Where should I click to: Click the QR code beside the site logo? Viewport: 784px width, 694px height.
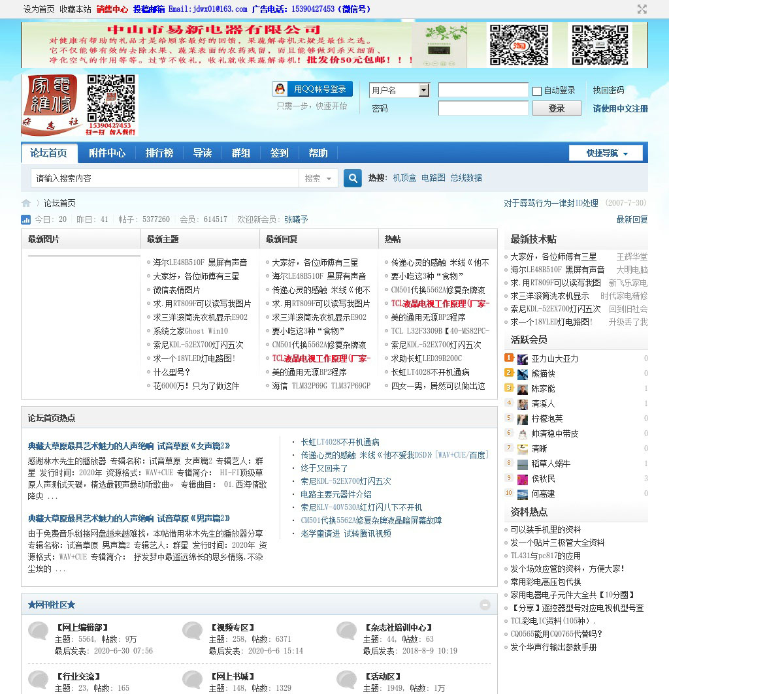pos(112,99)
